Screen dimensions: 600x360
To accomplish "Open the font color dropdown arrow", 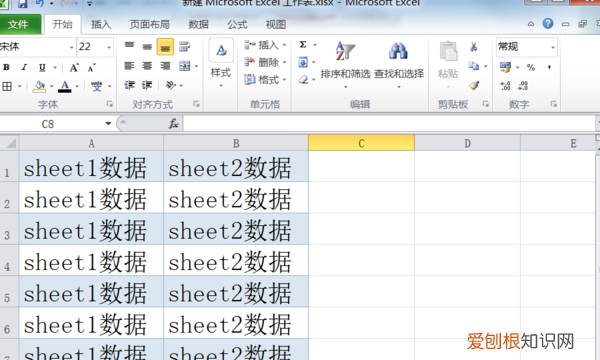I will point(77,86).
